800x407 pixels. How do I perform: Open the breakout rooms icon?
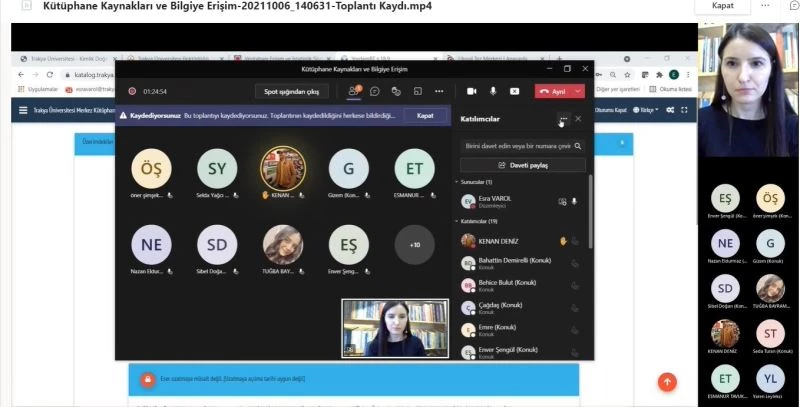(417, 91)
